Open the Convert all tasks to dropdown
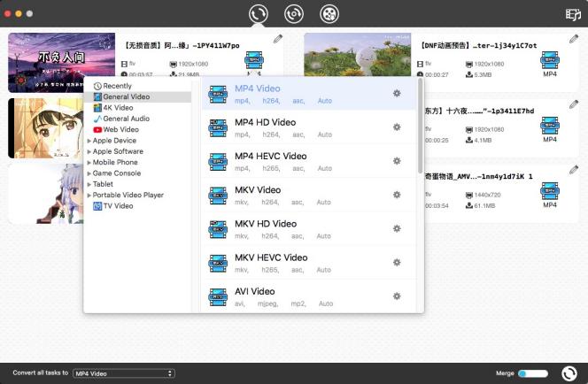 pos(124,373)
